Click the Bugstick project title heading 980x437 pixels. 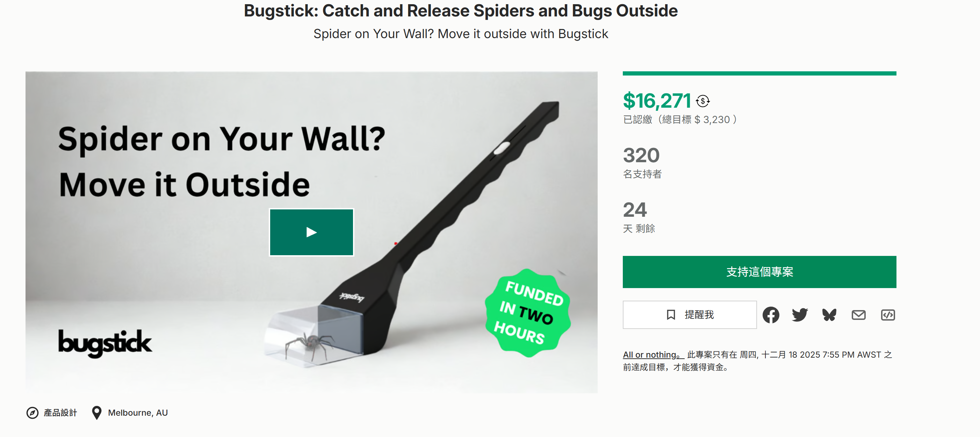click(x=460, y=10)
